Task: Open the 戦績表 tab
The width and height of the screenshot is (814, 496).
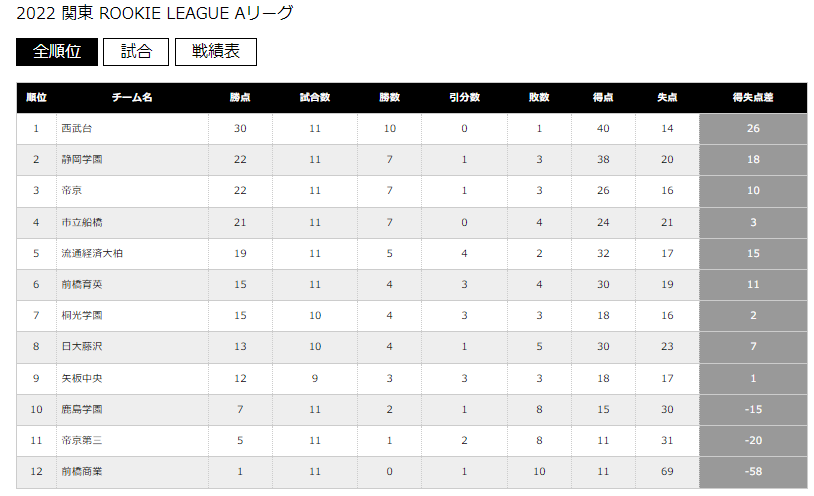Action: [x=216, y=52]
